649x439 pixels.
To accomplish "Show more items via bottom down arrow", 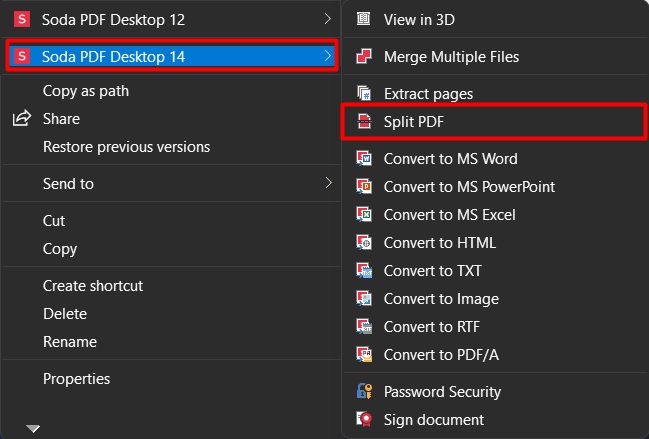I will point(33,428).
